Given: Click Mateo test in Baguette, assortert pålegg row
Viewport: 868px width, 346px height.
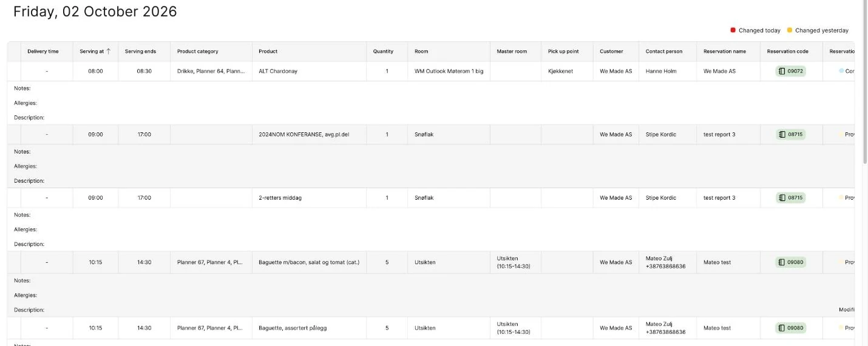Looking at the screenshot, I should click(717, 328).
